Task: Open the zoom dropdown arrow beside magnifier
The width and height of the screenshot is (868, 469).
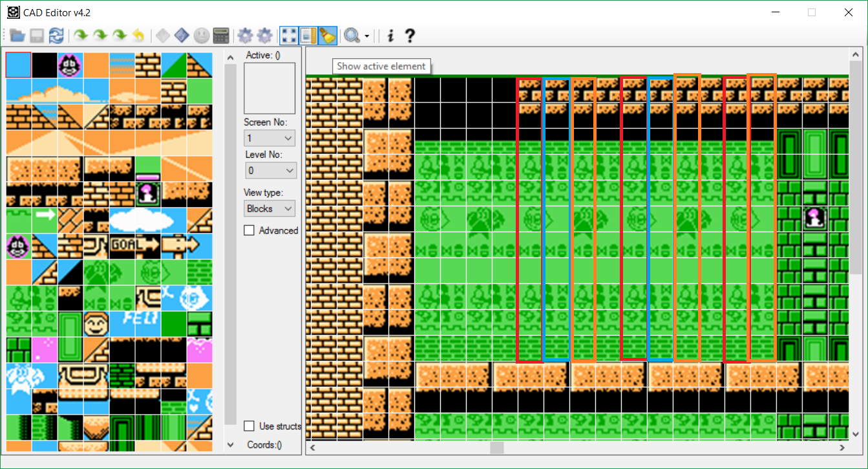Action: pos(366,36)
